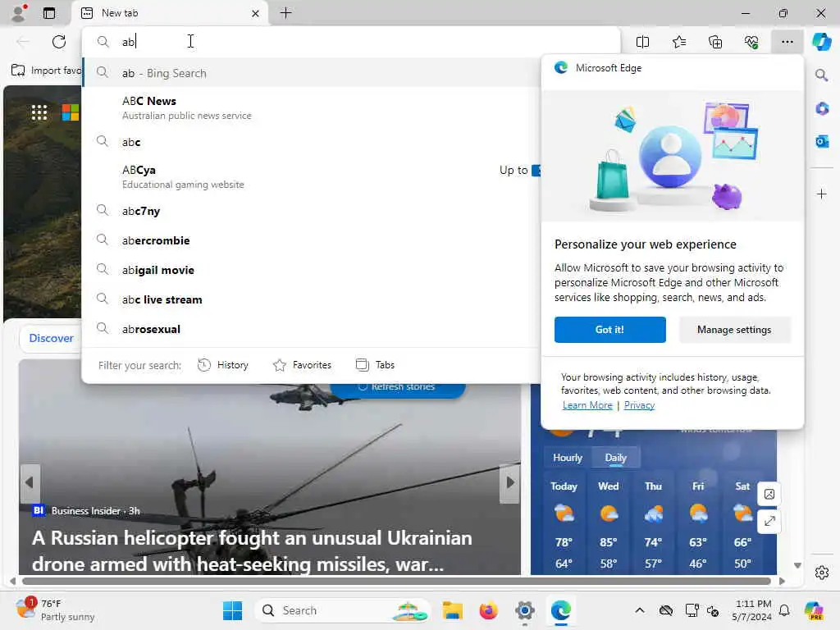This screenshot has width=840, height=630.
Task: Open the Russian helicopter news headline
Action: [252, 550]
